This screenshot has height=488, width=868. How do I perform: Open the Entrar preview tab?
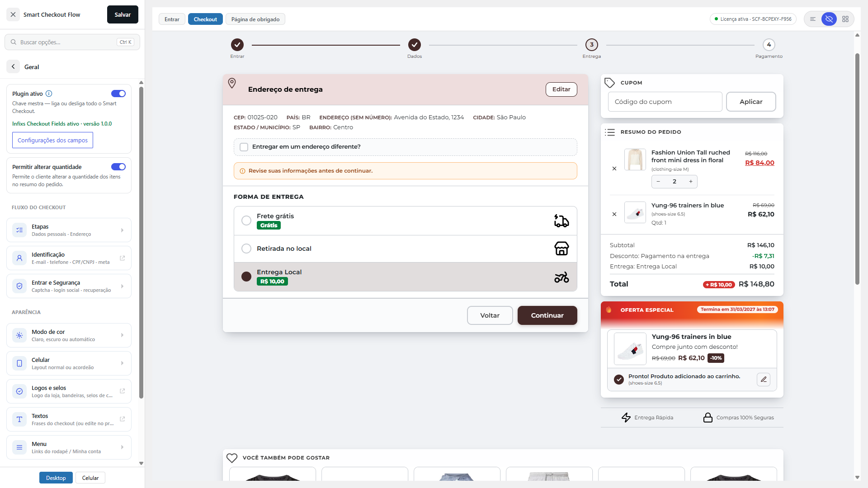coord(172,19)
